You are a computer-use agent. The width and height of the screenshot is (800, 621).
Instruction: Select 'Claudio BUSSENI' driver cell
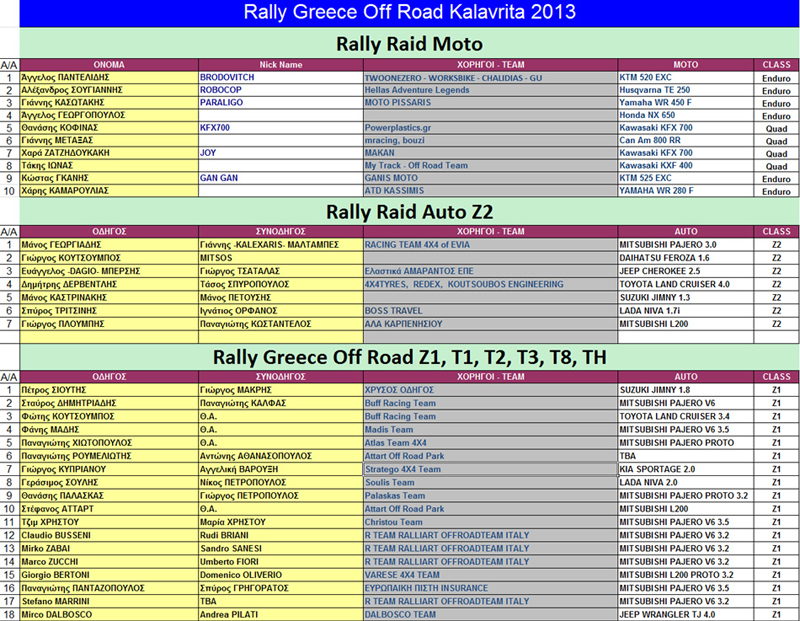[109, 536]
